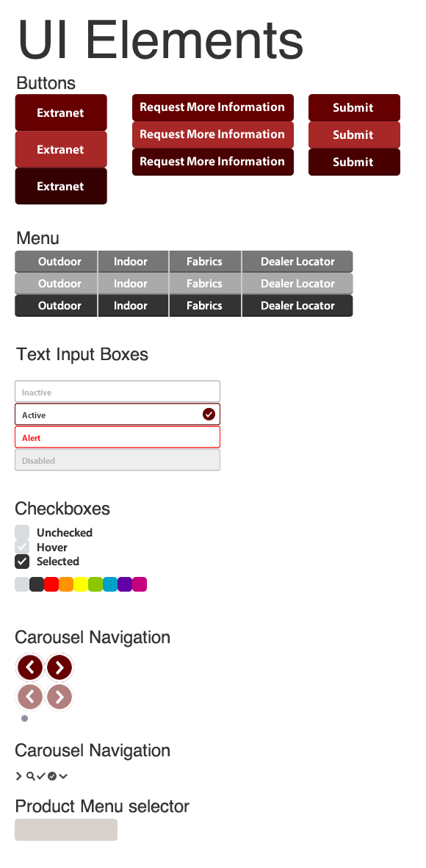Click the faded previous carousel arrow
The height and width of the screenshot is (868, 426).
pos(30,697)
